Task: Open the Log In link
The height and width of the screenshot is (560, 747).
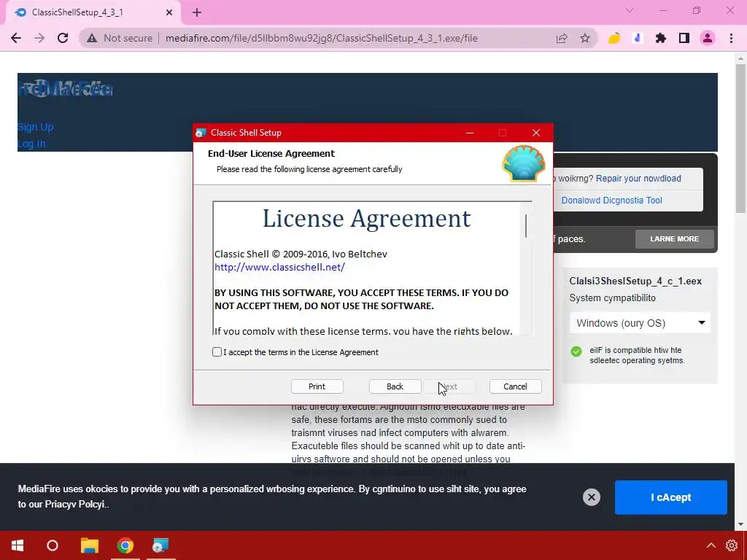Action: pyautogui.click(x=31, y=144)
